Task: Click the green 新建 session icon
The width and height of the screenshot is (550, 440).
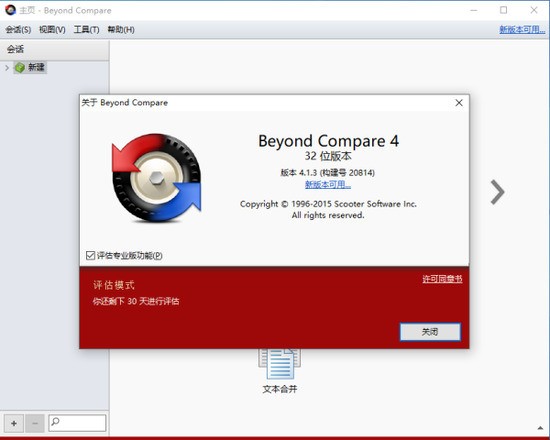Action: (x=20, y=67)
